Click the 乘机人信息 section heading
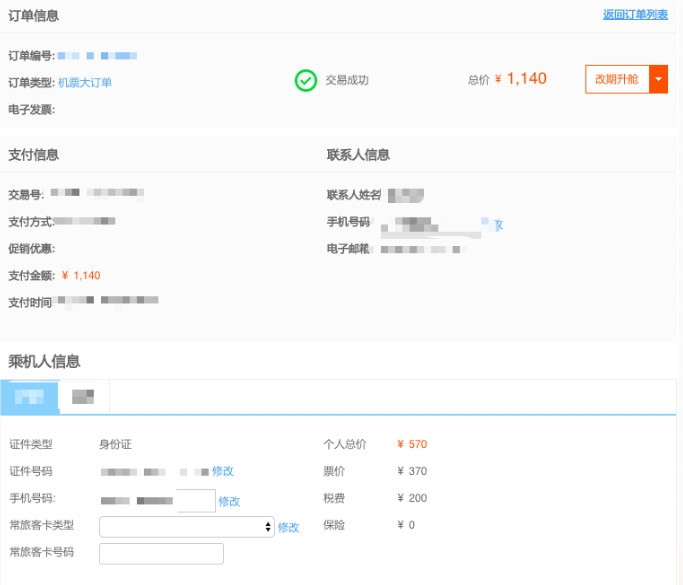 click(44, 361)
